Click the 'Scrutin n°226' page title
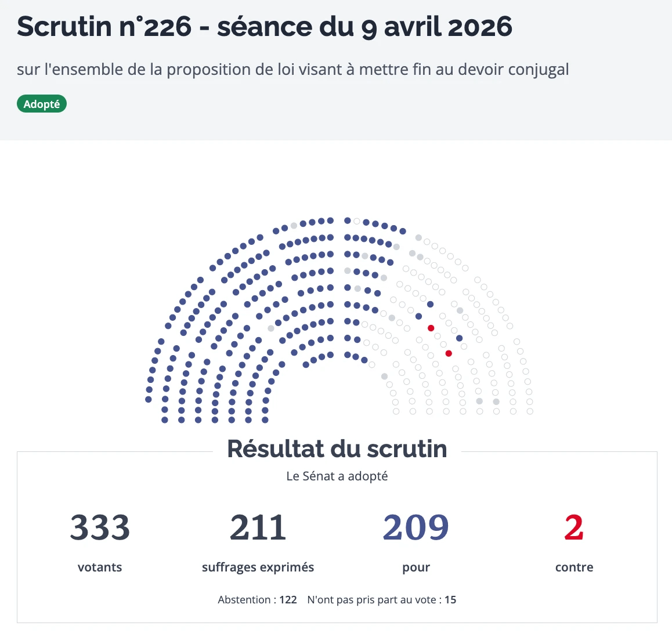672x644 pixels. pos(264,27)
